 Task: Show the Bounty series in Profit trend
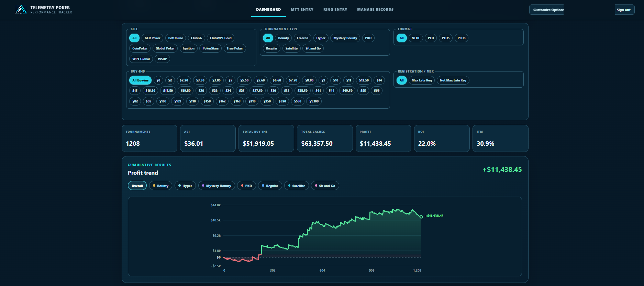[160, 186]
